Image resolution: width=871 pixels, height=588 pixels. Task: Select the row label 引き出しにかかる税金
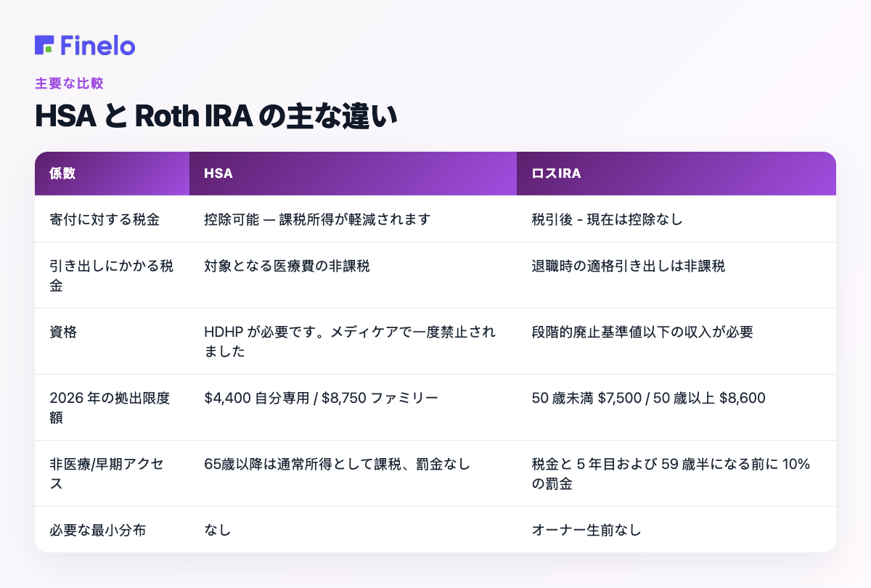[x=111, y=275]
